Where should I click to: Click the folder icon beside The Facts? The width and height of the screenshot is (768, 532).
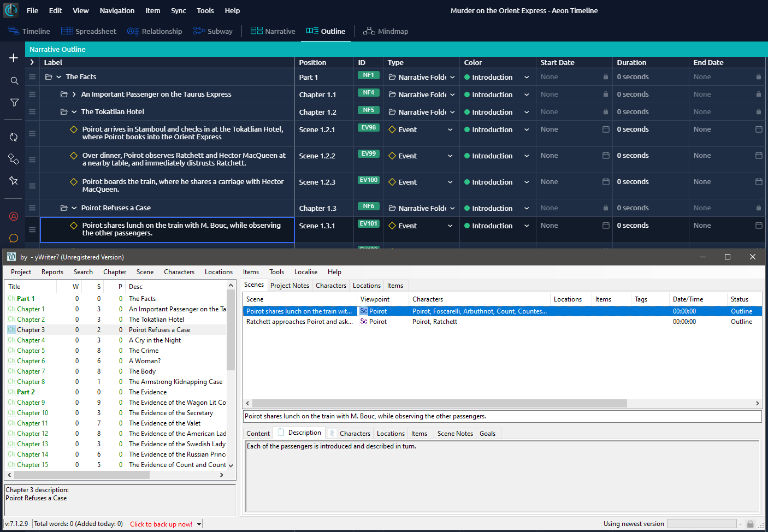[x=49, y=77]
